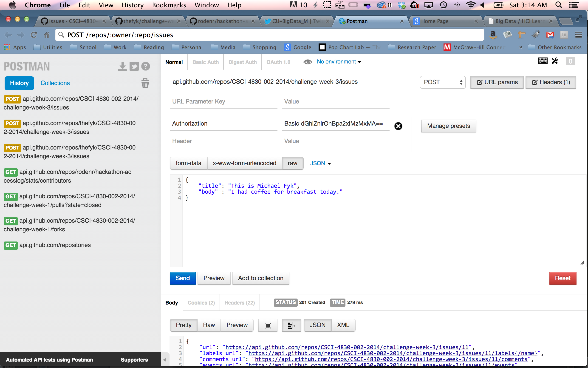This screenshot has height=368, width=588.
Task: Click the Wi-Fi icon in menu bar
Action: click(x=471, y=5)
